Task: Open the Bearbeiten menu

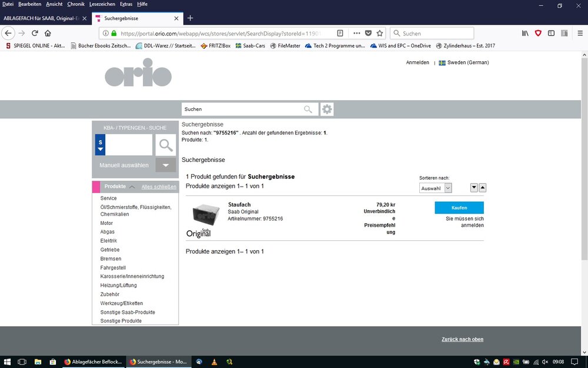Action: [x=29, y=4]
